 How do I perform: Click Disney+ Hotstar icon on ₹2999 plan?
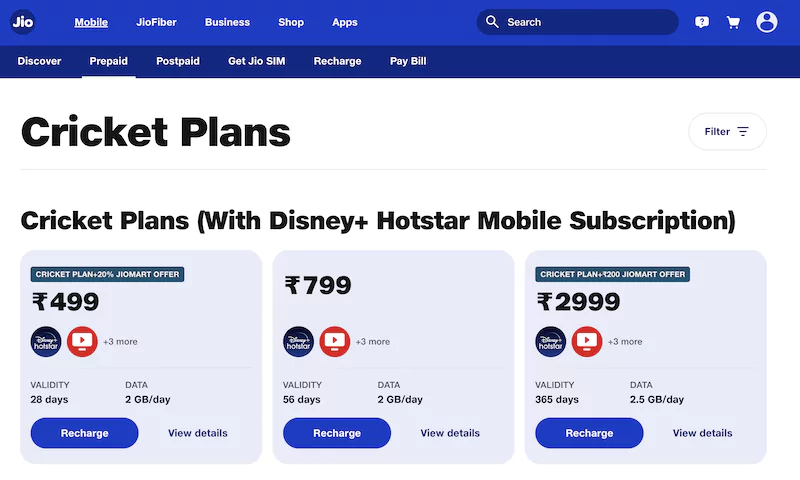coord(551,341)
